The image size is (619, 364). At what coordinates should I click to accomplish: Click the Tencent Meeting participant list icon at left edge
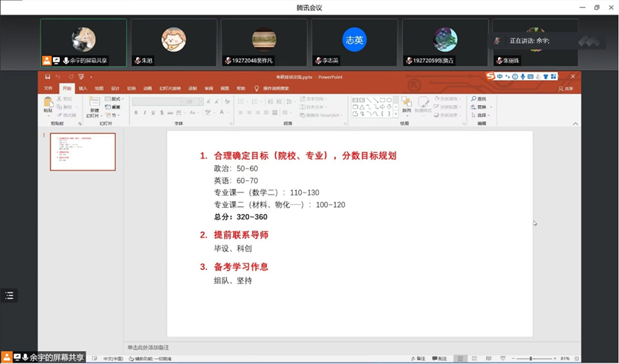[x=9, y=295]
